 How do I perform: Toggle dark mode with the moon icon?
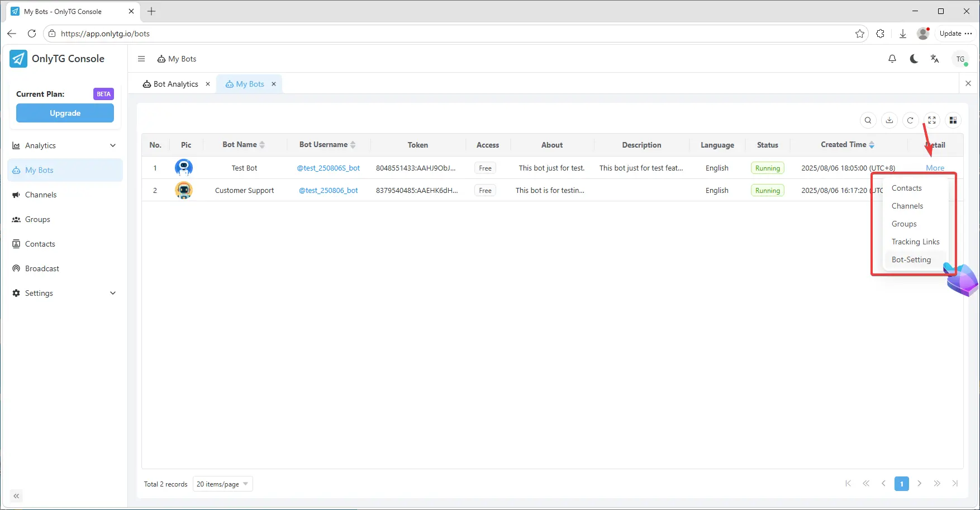click(914, 59)
